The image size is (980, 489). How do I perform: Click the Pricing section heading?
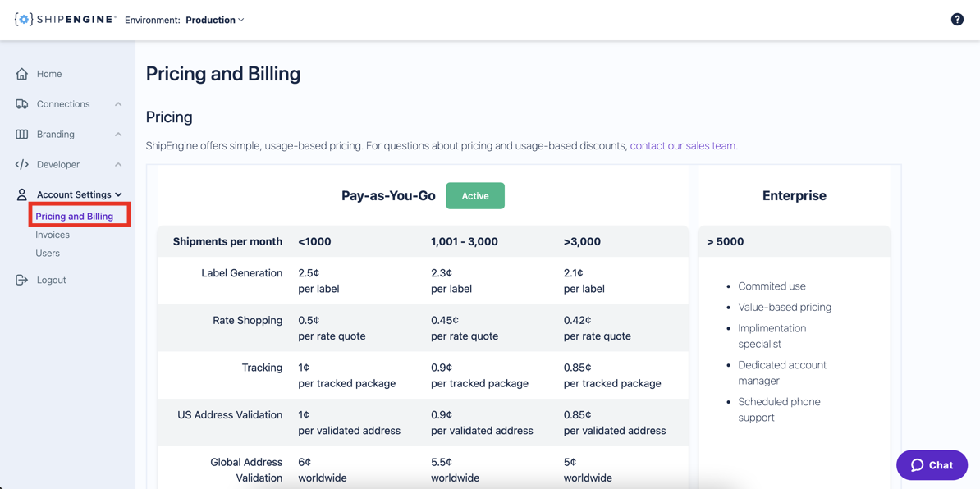[x=169, y=117]
